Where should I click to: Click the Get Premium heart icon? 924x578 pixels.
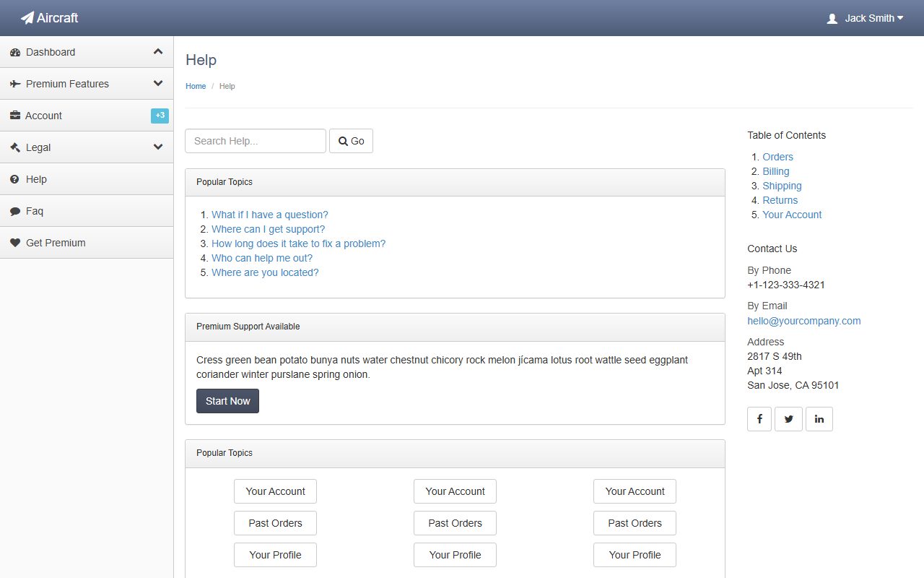coord(15,243)
